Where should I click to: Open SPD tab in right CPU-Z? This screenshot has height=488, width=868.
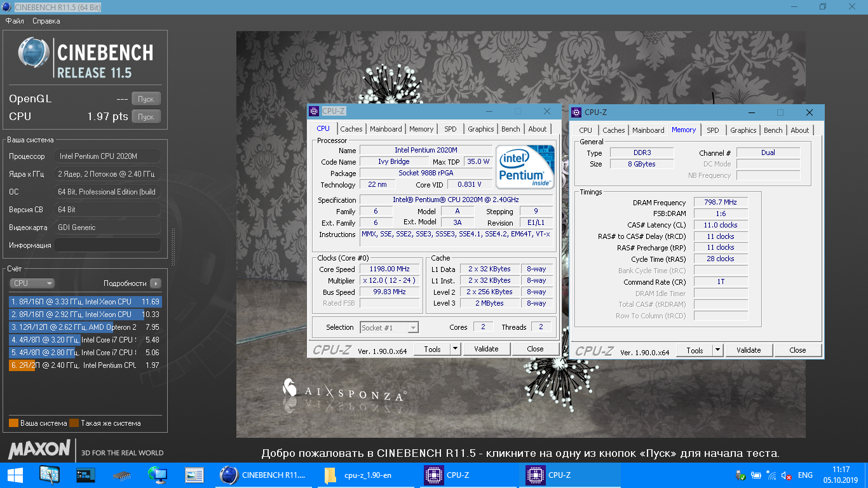point(713,130)
